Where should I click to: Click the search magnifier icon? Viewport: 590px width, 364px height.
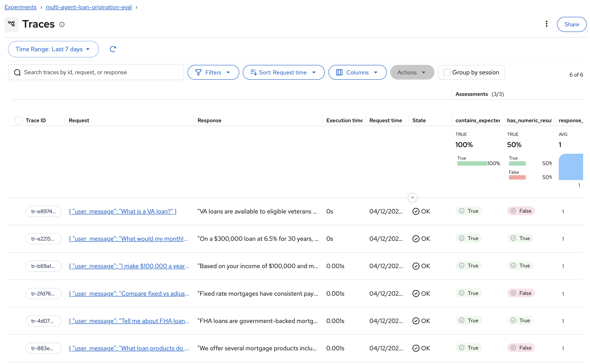tap(17, 72)
